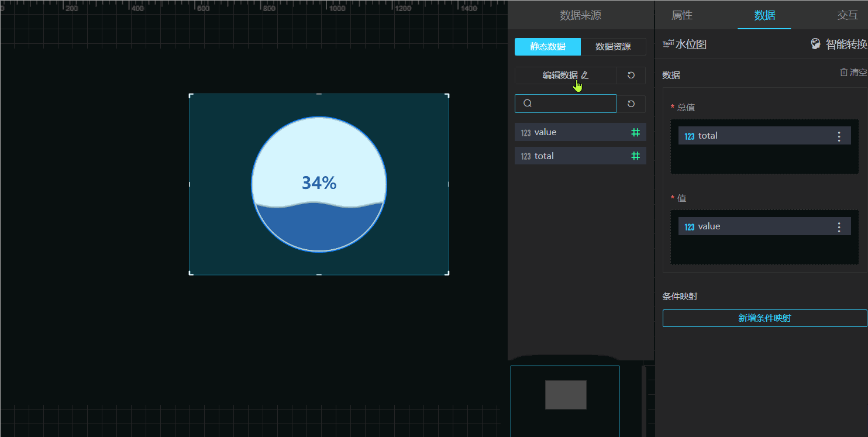Click 123 icon in 值 value chip
This screenshot has height=437, width=868.
(690, 227)
